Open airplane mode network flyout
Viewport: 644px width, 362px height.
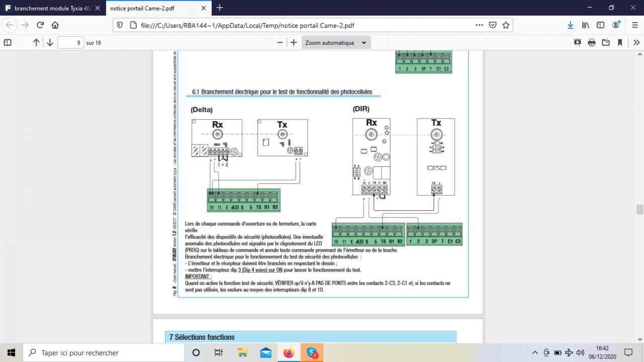click(x=569, y=352)
